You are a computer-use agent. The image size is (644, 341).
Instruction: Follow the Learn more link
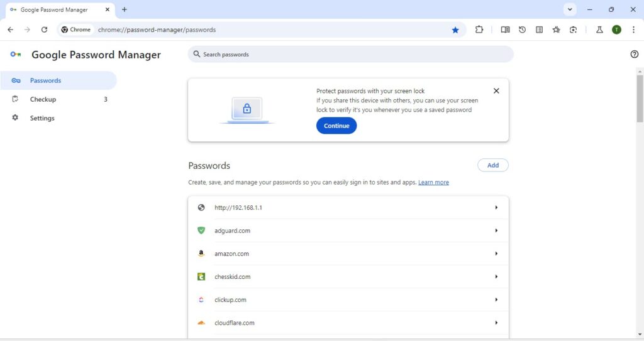click(433, 182)
